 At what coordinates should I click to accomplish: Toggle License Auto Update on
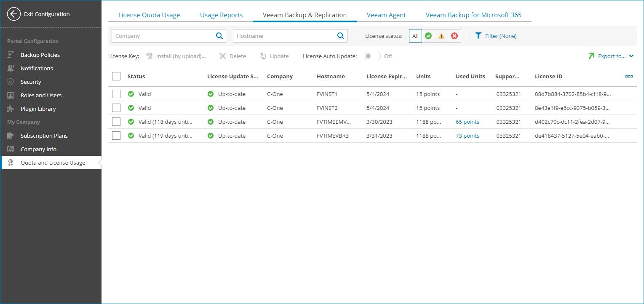(372, 56)
